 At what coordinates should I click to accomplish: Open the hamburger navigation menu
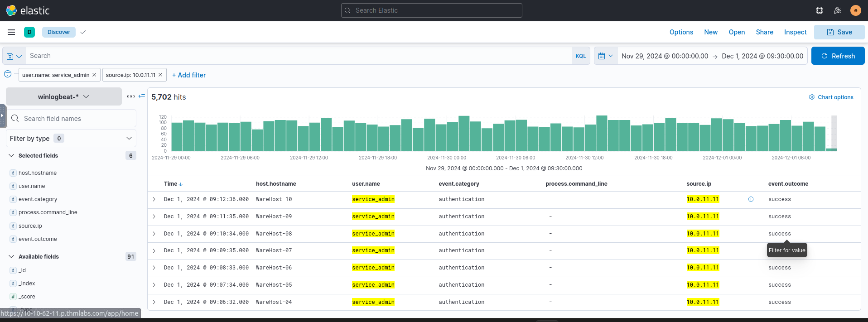(x=11, y=32)
